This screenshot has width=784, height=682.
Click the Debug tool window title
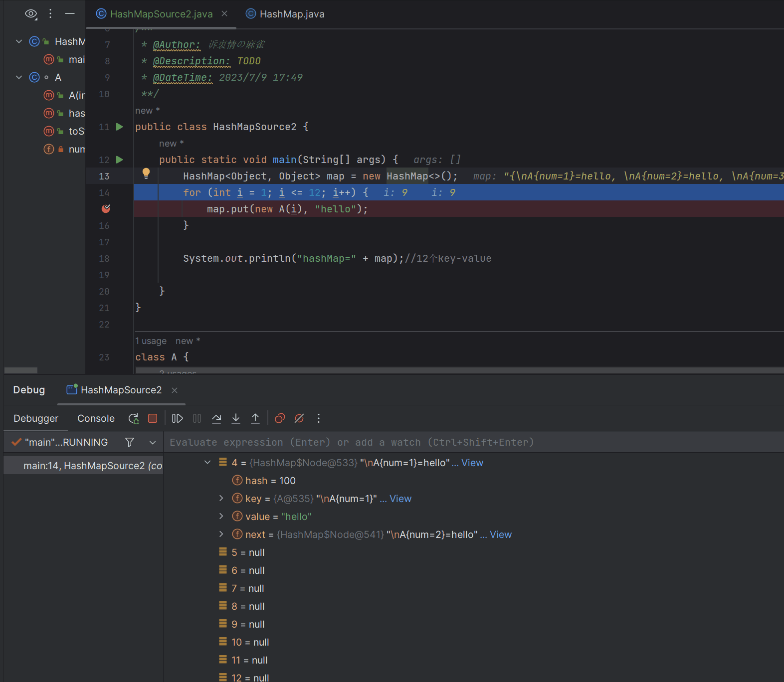coord(29,390)
